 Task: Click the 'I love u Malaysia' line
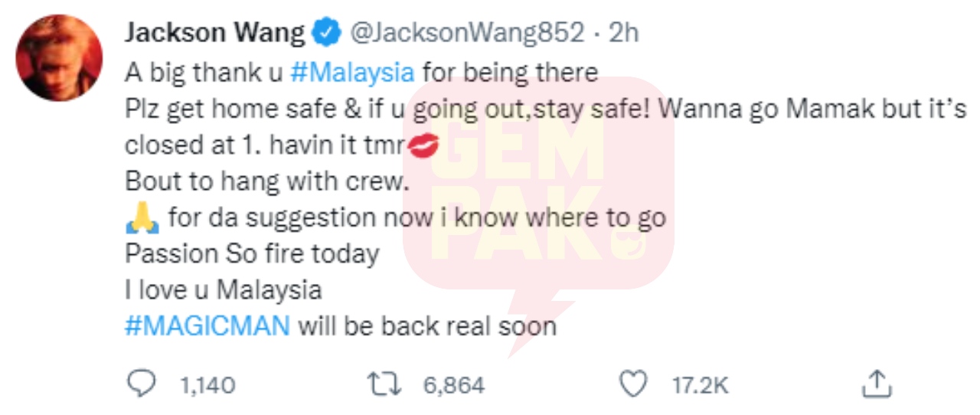pos(224,291)
